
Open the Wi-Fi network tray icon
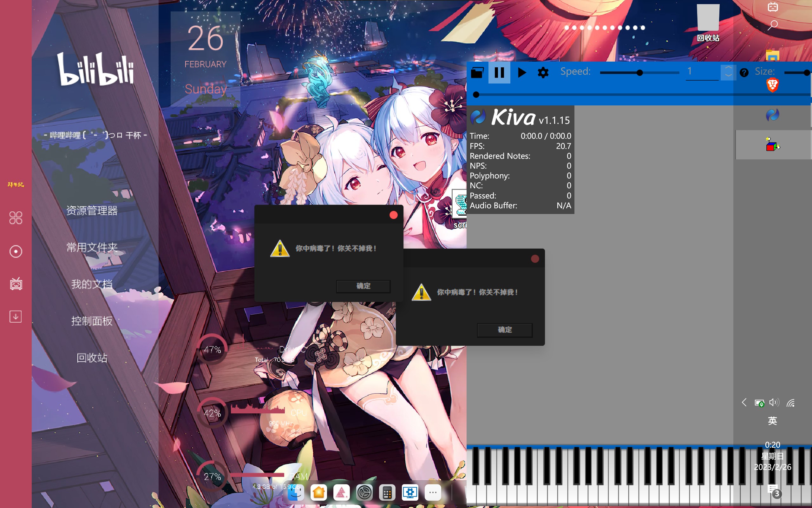click(790, 403)
